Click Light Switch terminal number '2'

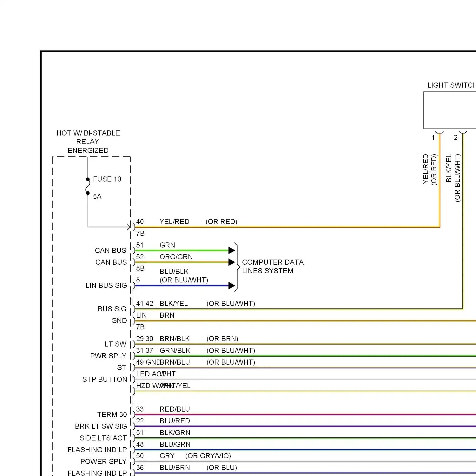[456, 137]
